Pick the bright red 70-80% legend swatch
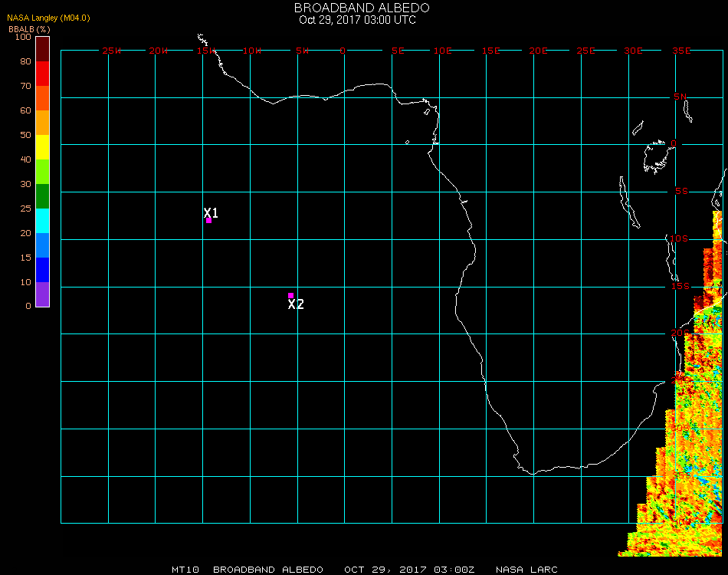 tap(42, 74)
